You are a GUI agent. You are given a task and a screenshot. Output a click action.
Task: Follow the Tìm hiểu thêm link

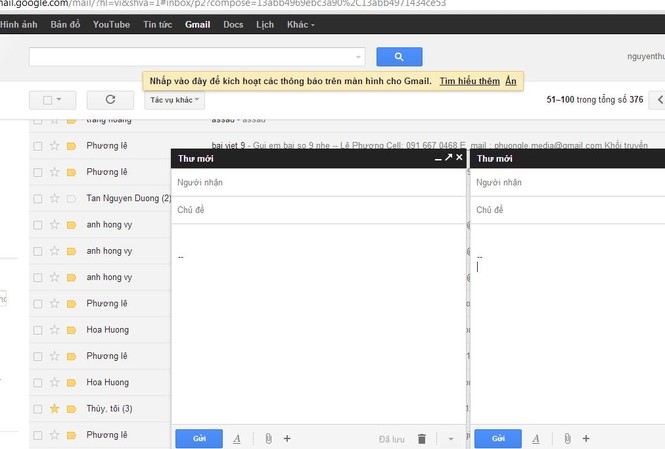tap(469, 81)
